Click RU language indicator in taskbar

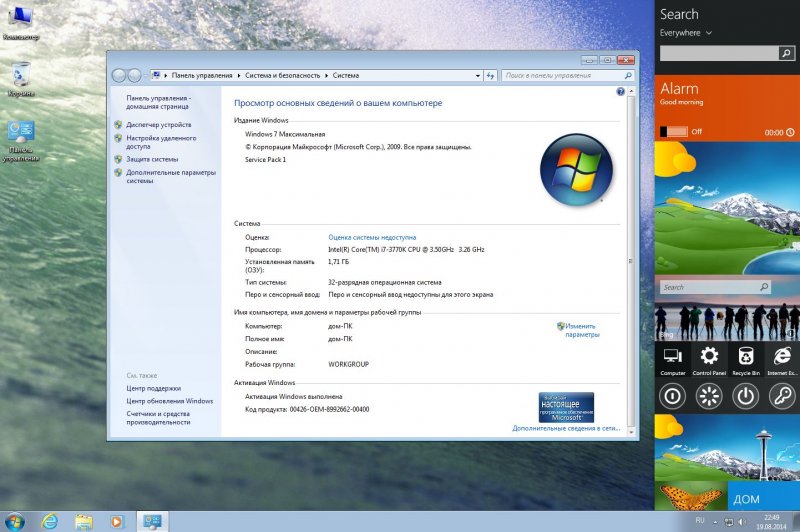tap(699, 520)
